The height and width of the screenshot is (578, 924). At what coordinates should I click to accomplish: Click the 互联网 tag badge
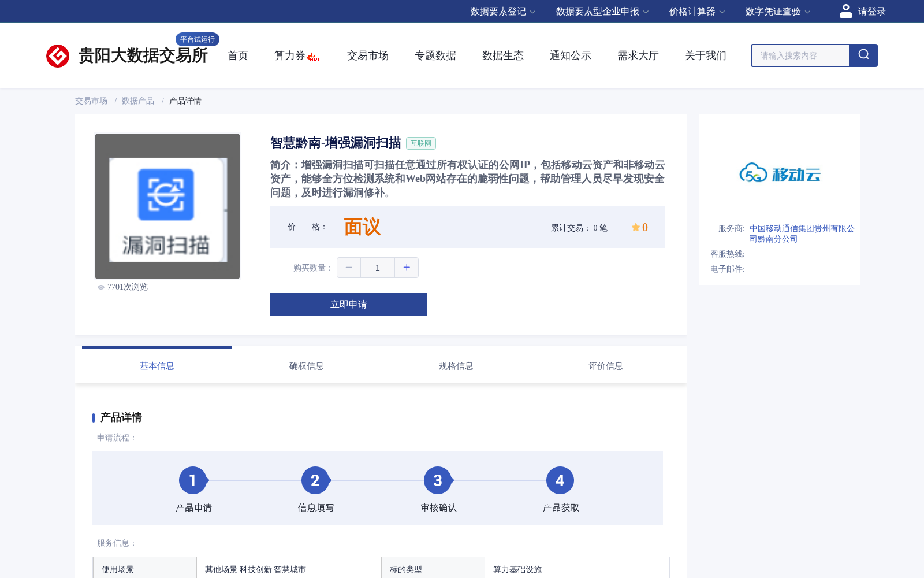click(421, 143)
